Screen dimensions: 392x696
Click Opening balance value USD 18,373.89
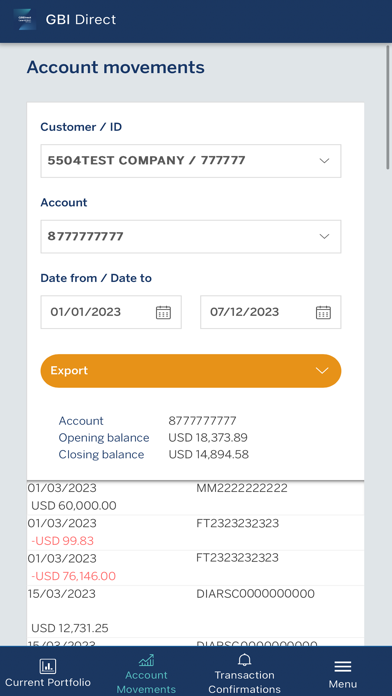(208, 438)
